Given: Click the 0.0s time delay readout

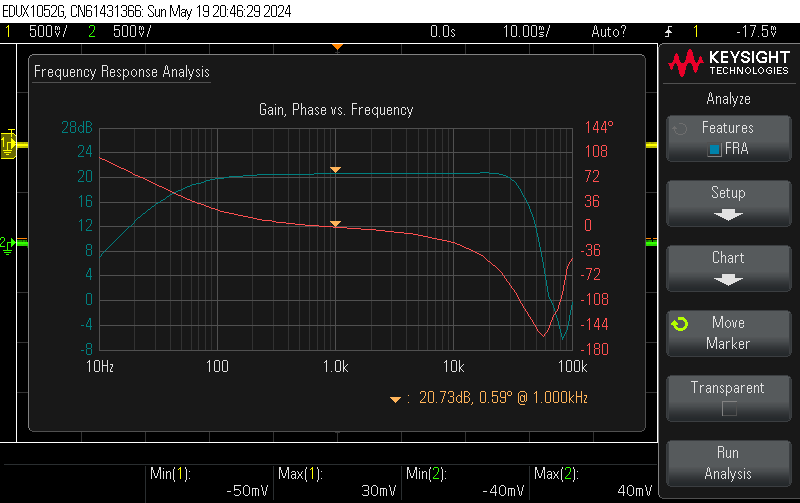Looking at the screenshot, I should [442, 32].
